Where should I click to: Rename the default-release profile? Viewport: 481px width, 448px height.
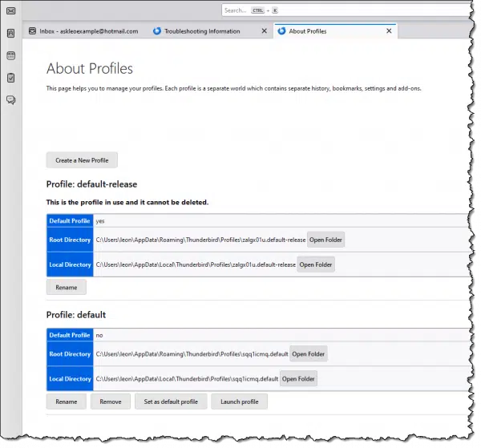click(67, 288)
